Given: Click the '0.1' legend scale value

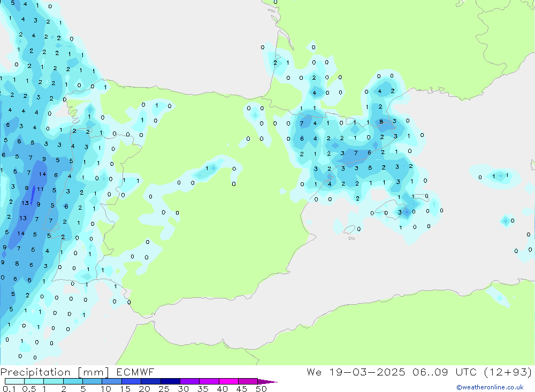Looking at the screenshot, I should pyautogui.click(x=9, y=389).
